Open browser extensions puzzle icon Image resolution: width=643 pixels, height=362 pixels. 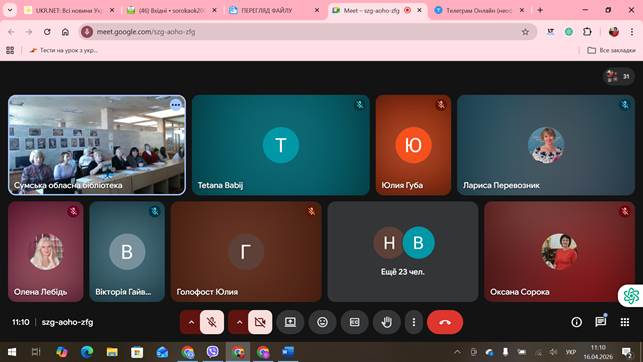coord(587,32)
